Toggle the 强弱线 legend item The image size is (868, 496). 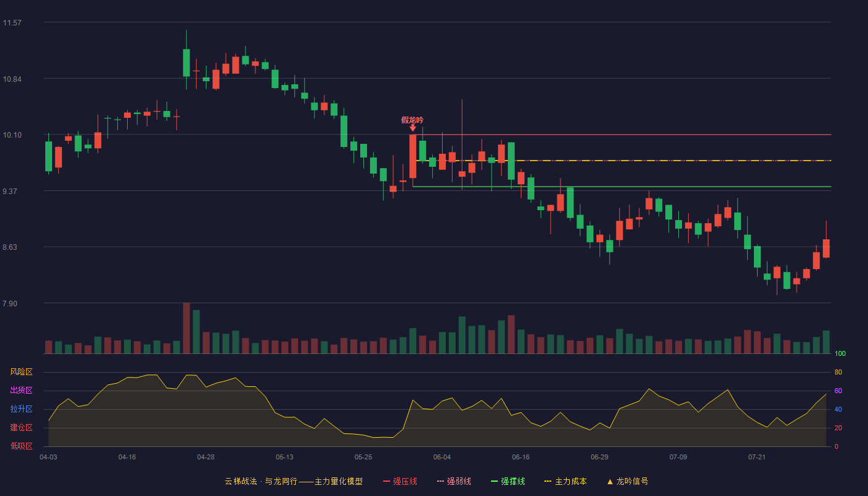point(454,481)
